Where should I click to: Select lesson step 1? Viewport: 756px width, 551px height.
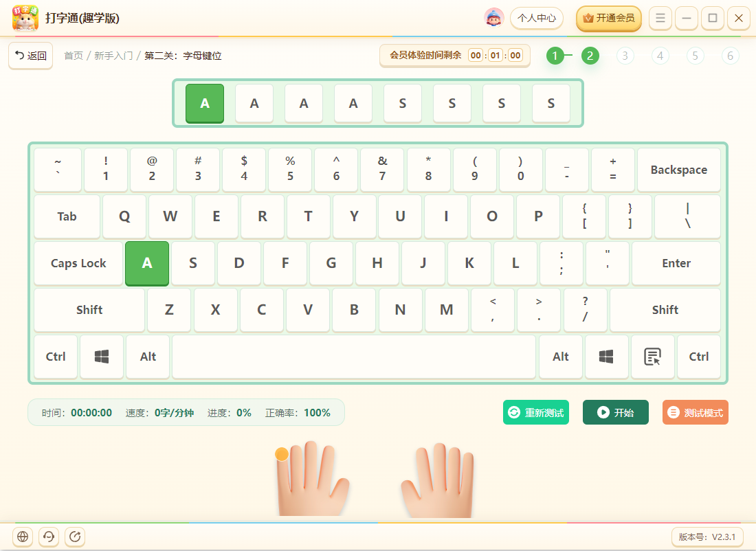coord(555,56)
